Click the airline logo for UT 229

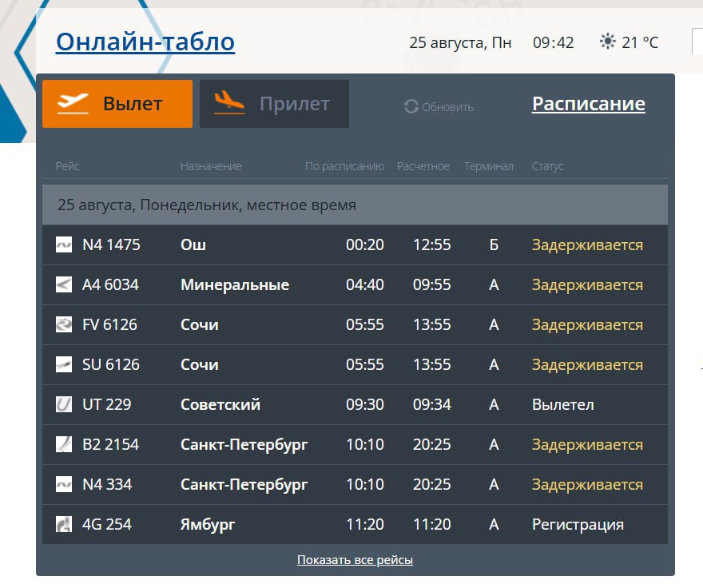(x=64, y=404)
